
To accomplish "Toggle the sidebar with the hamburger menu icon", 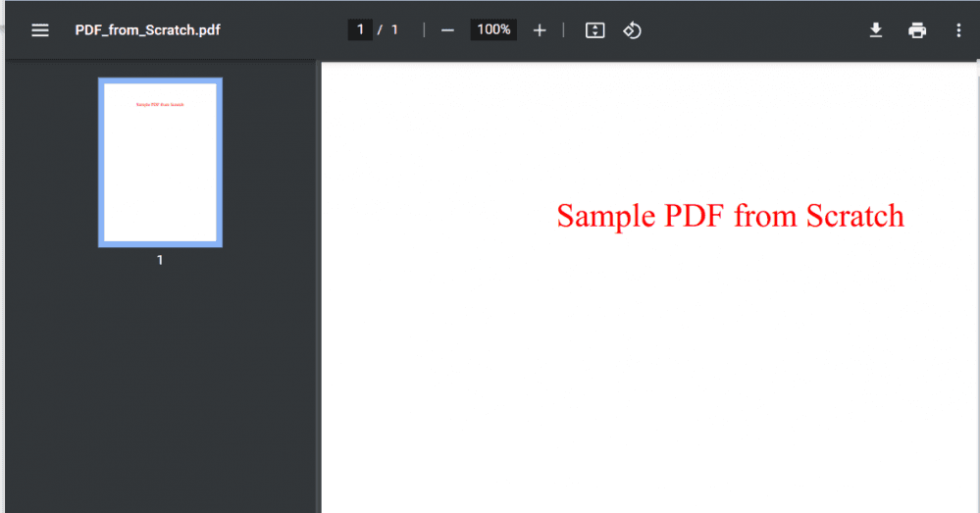I will pyautogui.click(x=40, y=30).
